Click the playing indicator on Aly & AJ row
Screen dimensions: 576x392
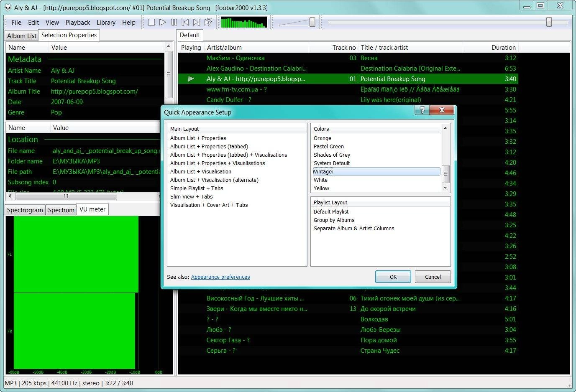pos(191,79)
